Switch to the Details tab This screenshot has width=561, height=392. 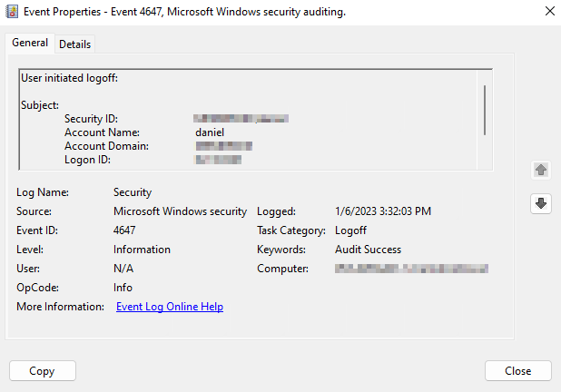tap(74, 44)
